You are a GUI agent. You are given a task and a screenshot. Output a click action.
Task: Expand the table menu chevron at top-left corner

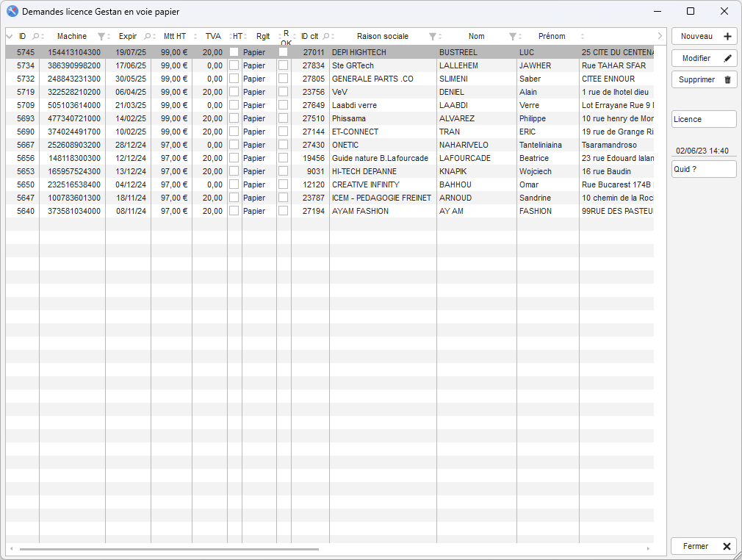coord(10,37)
